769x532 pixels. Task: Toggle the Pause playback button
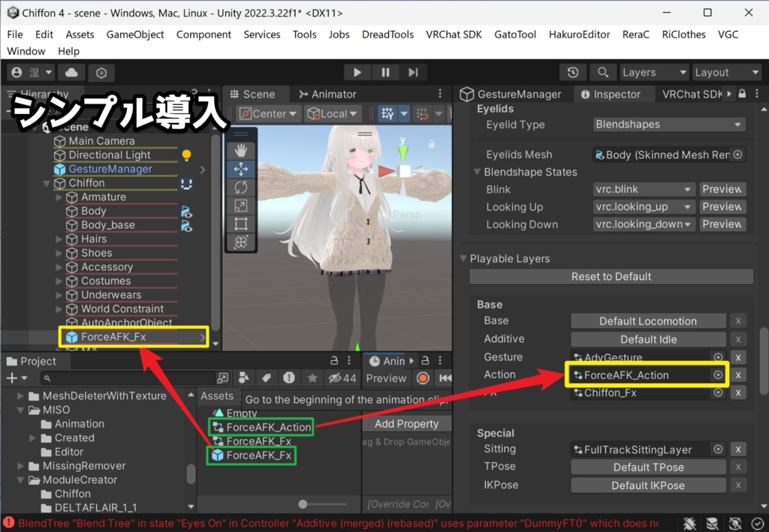(384, 71)
